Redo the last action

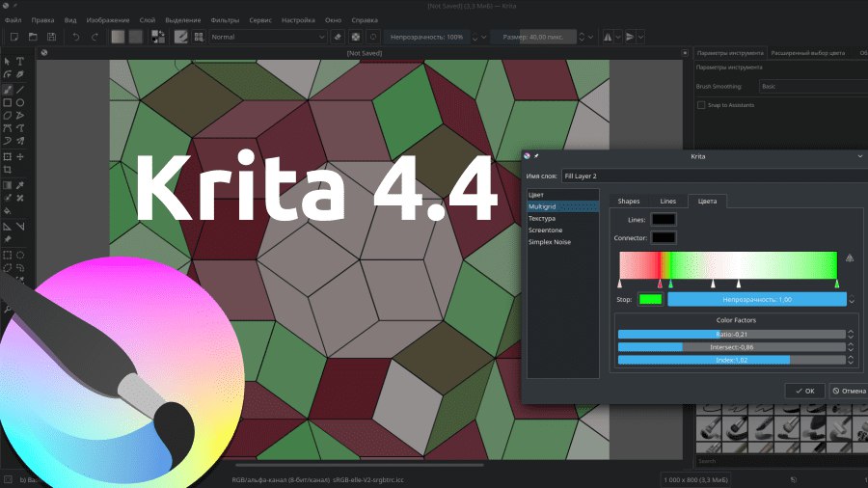click(x=95, y=37)
